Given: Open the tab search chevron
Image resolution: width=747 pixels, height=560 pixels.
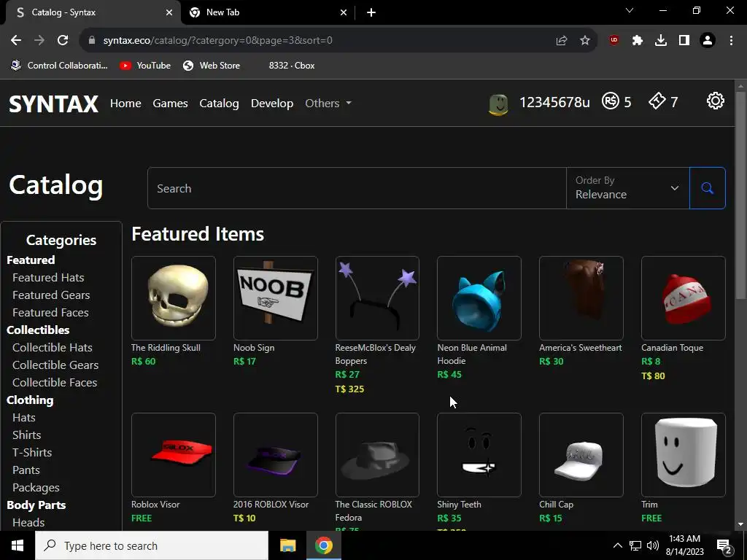Looking at the screenshot, I should point(630,10).
